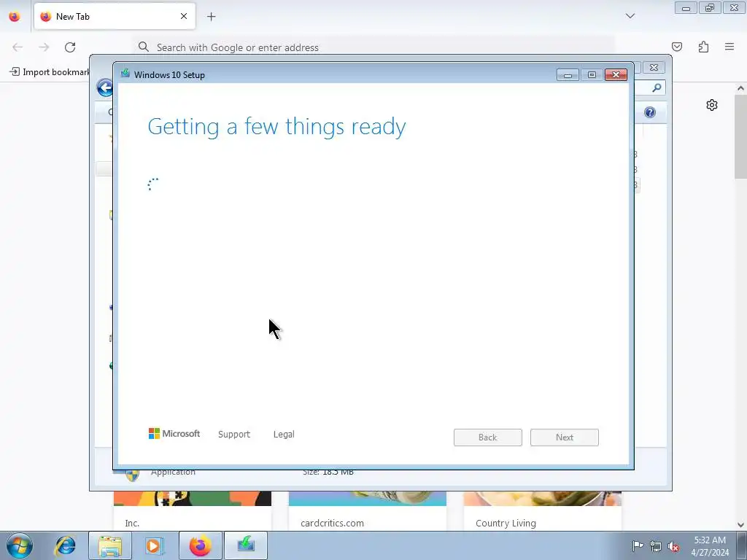Restore down the Firefox window

click(710, 8)
